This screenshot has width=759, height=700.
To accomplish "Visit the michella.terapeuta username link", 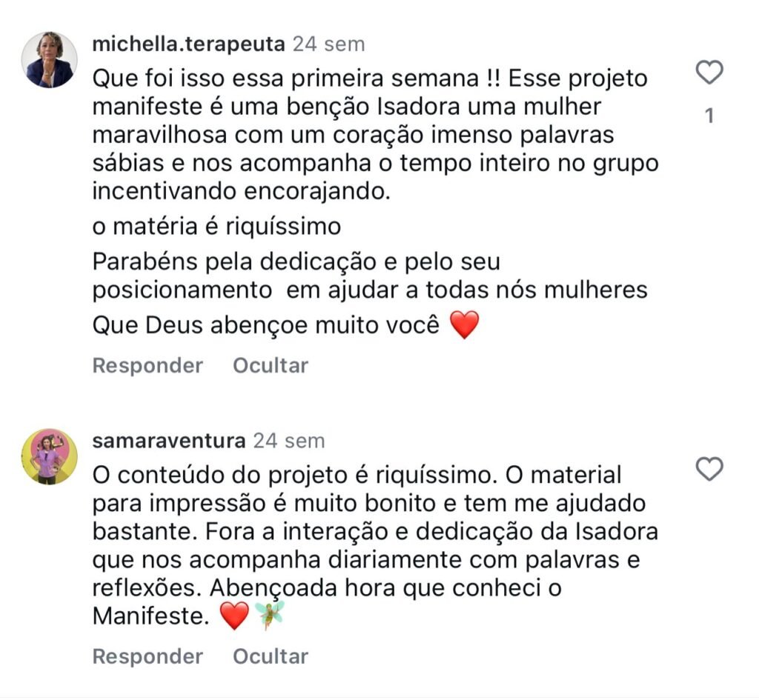I will click(188, 44).
